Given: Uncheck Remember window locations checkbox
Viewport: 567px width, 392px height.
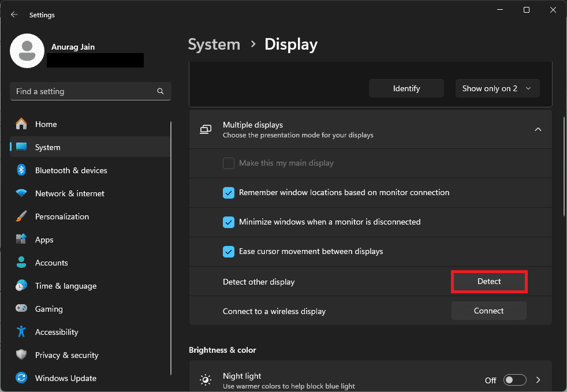Looking at the screenshot, I should click(229, 193).
